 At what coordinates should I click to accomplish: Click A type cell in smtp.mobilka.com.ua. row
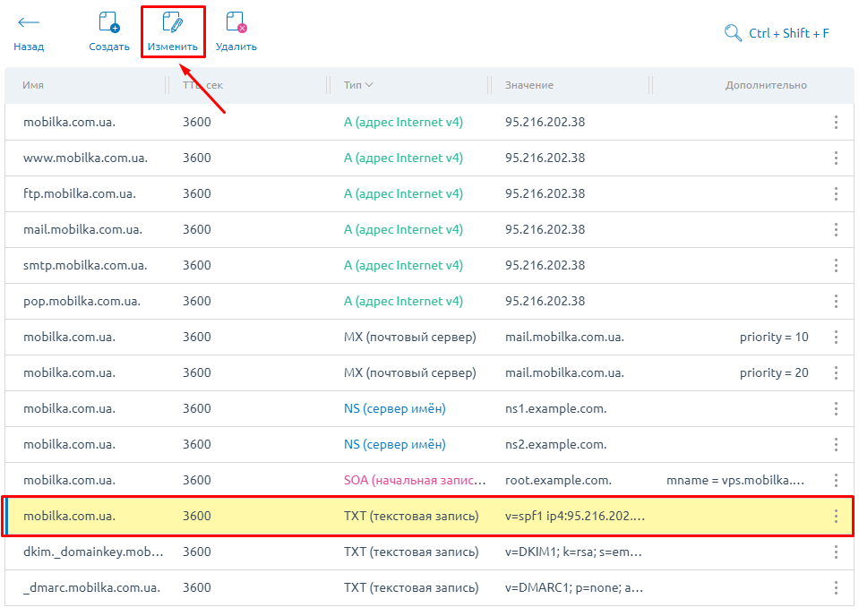403,266
